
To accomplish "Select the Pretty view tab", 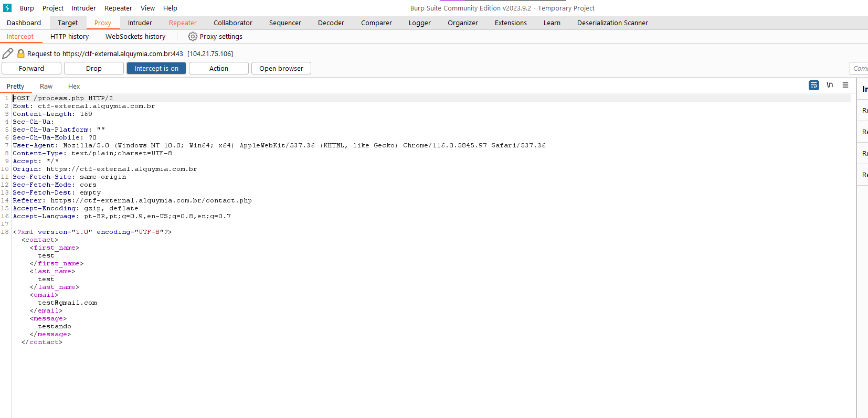I will [x=15, y=86].
